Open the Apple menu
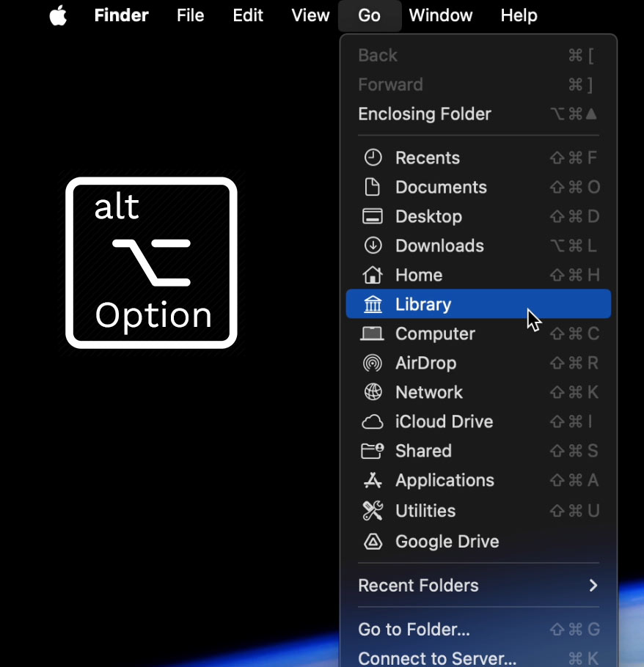Viewport: 644px width, 667px height. pos(58,15)
